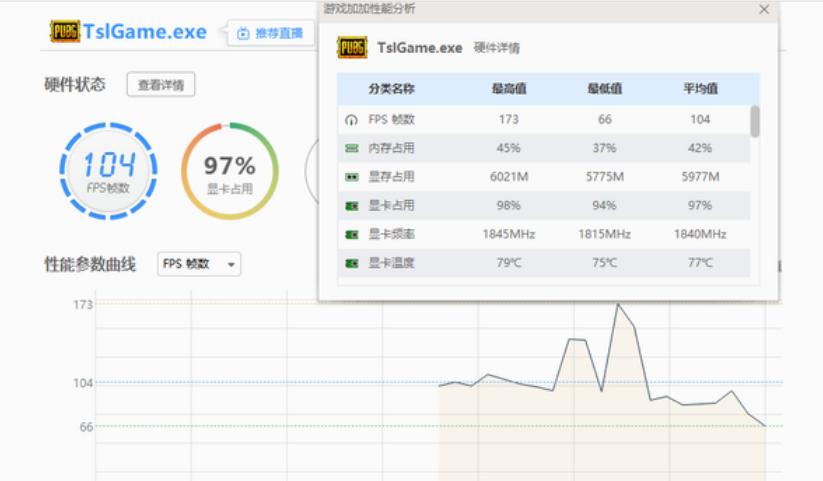Click the 104 FPS circular gauge
Screen dimensions: 823x481
coord(109,171)
